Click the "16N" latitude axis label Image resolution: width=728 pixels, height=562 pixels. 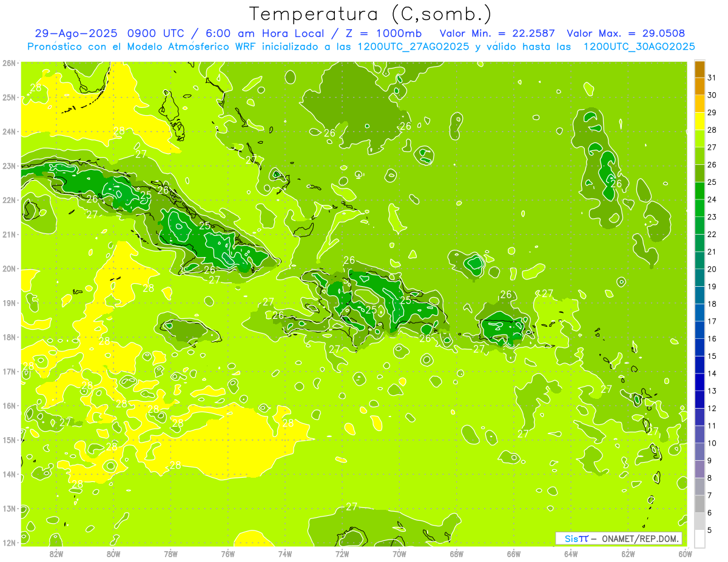[8, 406]
